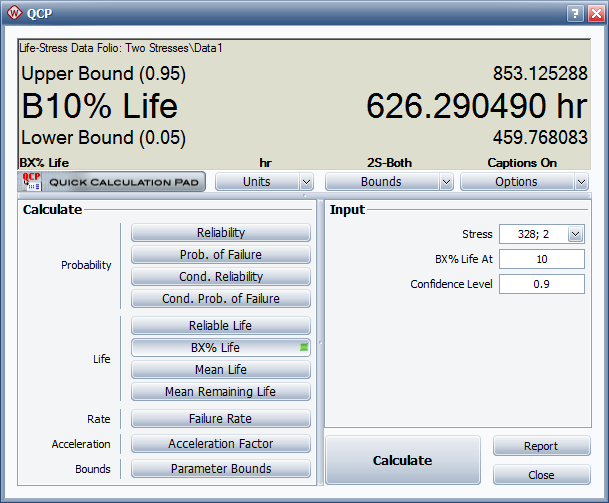Open the Stress value dropdown arrow
This screenshot has height=503, width=609.
tap(575, 234)
